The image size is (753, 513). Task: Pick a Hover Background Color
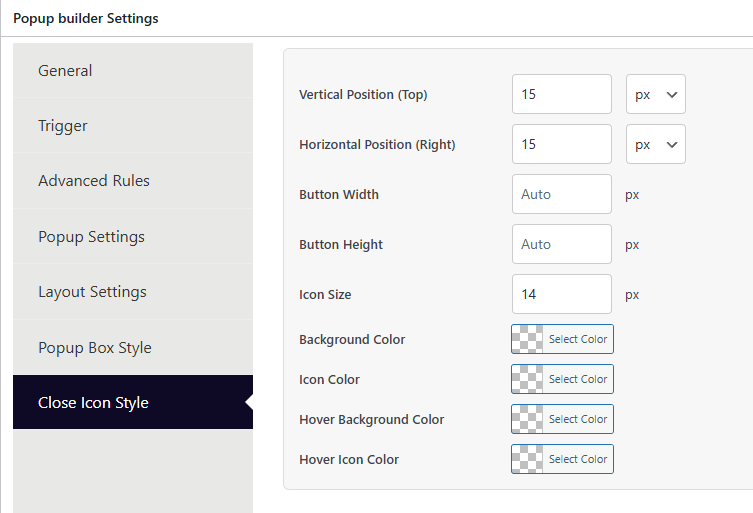point(577,419)
